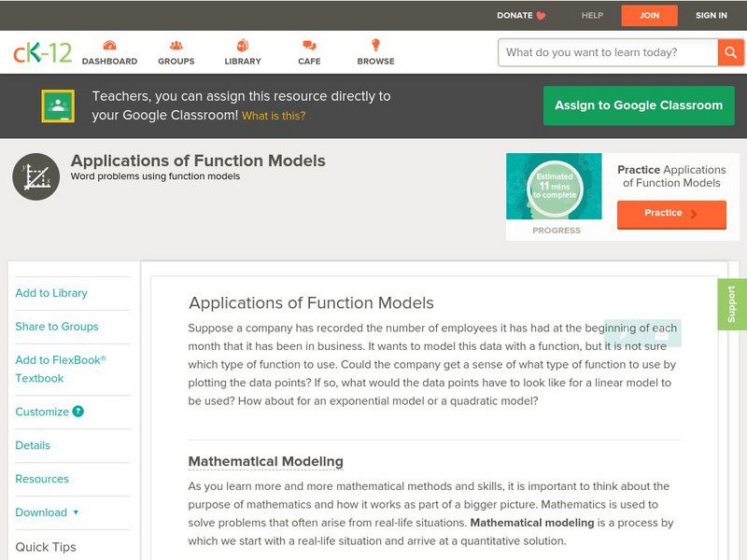Open the Library books icon
Screen dimensions: 747x560
[243, 46]
